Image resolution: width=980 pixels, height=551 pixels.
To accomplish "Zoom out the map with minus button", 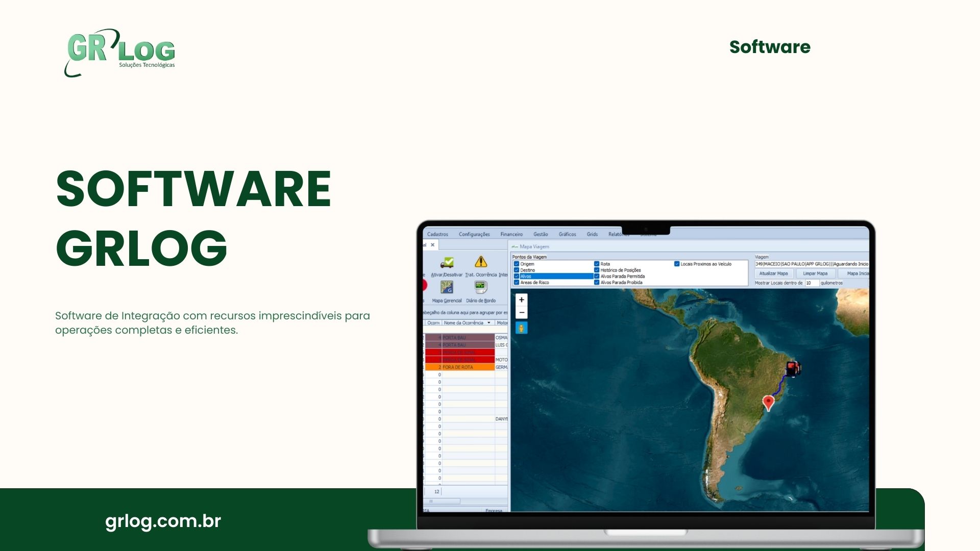I will (522, 312).
